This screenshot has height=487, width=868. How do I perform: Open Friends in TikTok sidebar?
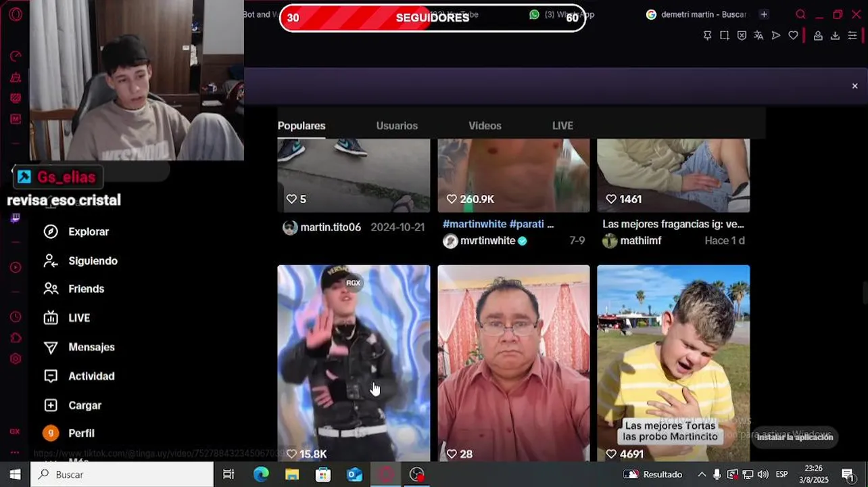[x=74, y=289]
